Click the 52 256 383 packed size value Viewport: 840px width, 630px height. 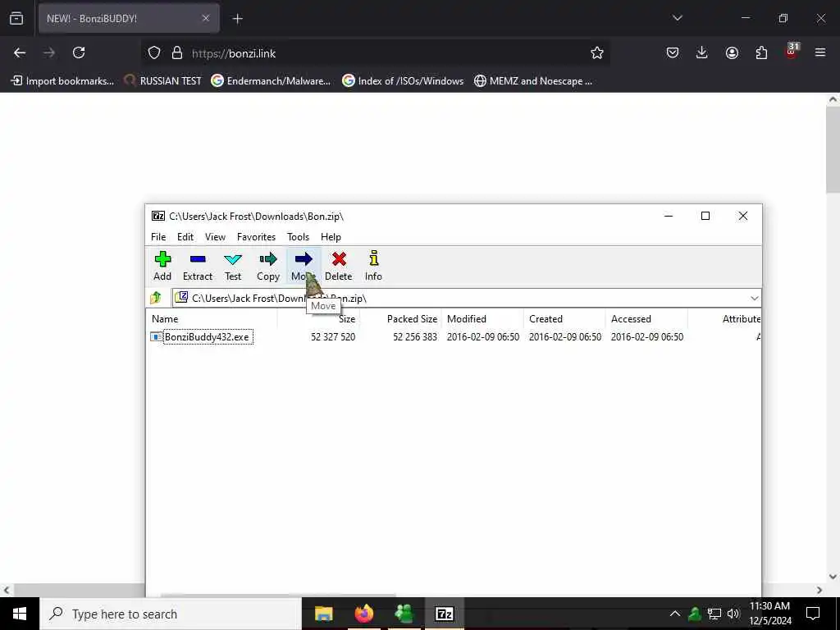tap(414, 337)
